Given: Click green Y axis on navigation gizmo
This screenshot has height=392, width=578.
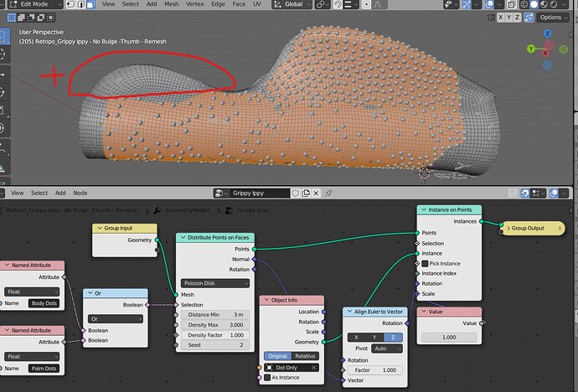Looking at the screenshot, I should (x=531, y=49).
